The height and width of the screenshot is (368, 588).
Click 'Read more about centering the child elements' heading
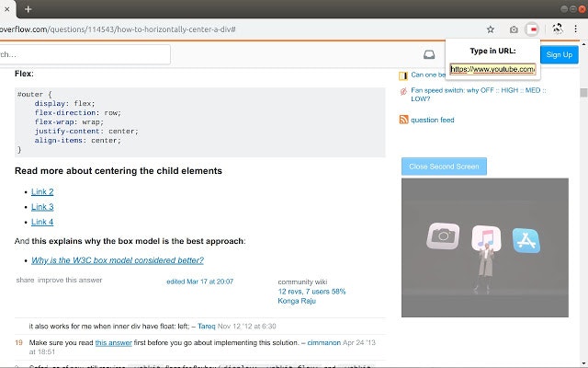[119, 171]
